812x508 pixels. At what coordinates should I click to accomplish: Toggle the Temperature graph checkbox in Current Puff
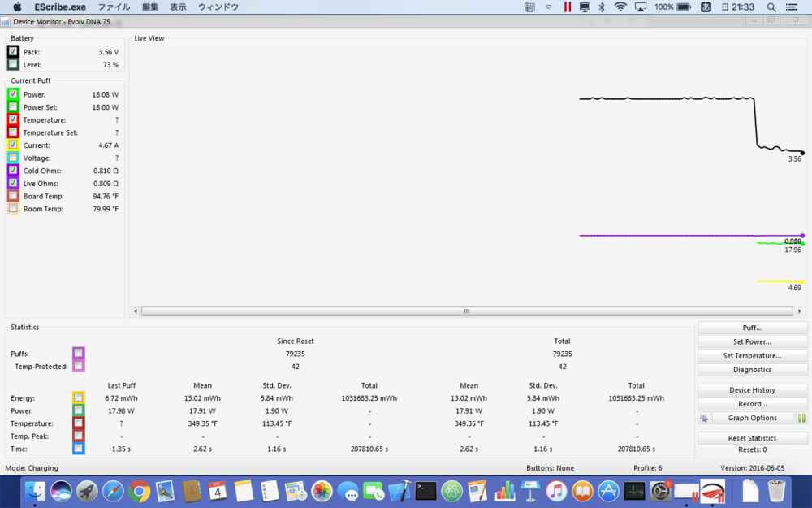pos(13,119)
